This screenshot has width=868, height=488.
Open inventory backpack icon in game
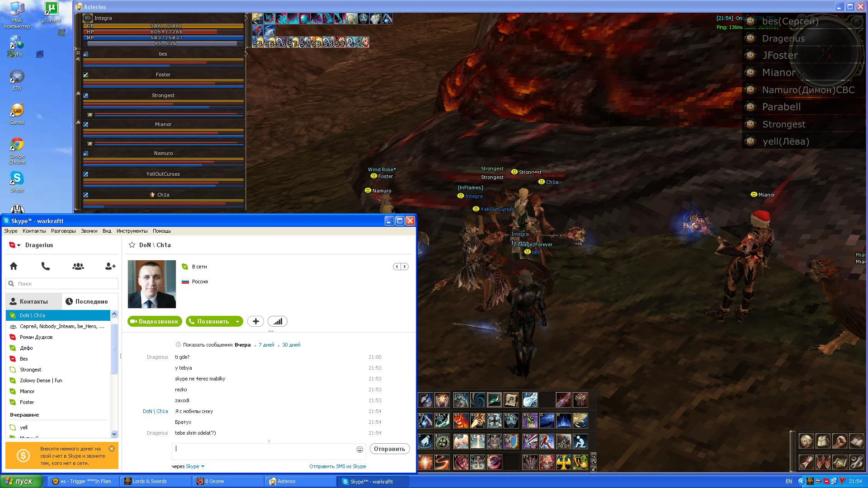pos(823,441)
